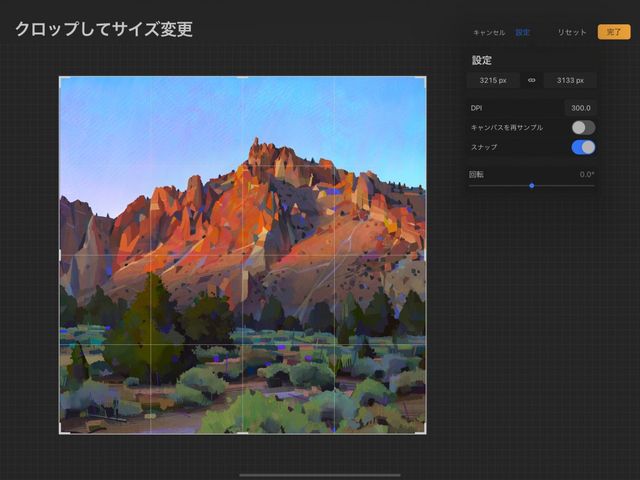Click the 設定 panel heading

click(x=482, y=60)
